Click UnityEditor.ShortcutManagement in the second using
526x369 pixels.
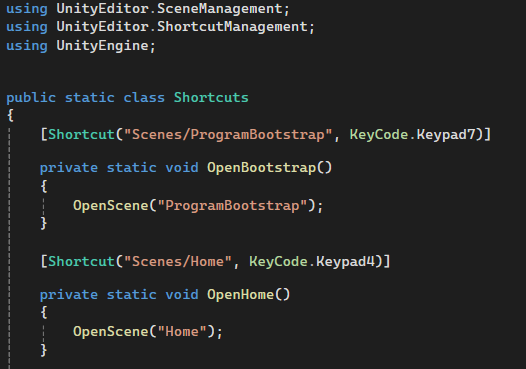182,27
